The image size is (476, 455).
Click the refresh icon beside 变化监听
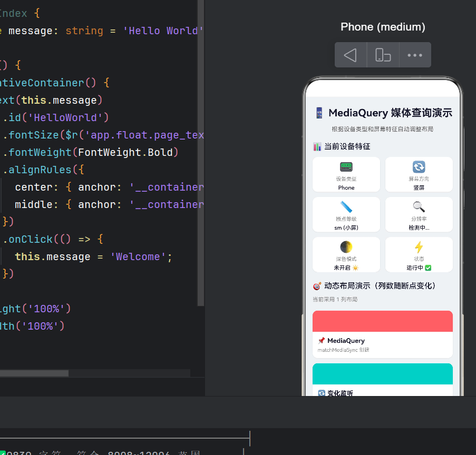coord(322,393)
